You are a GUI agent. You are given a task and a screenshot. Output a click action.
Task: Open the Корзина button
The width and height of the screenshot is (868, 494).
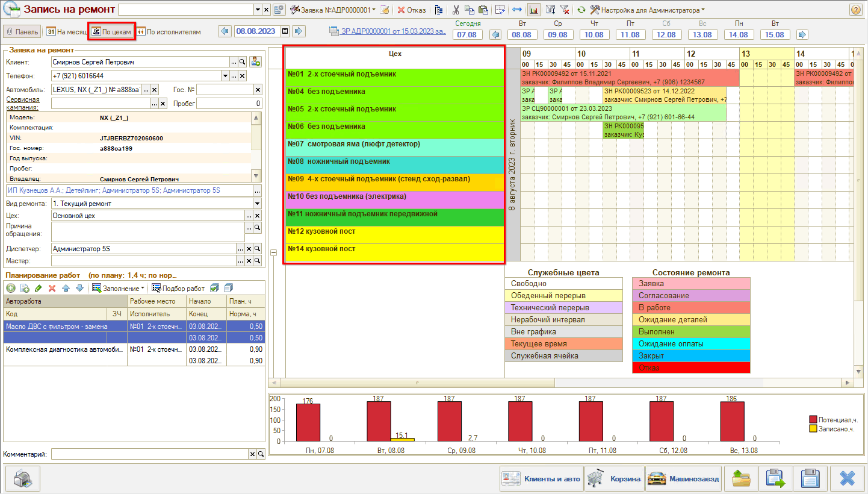pyautogui.click(x=614, y=479)
